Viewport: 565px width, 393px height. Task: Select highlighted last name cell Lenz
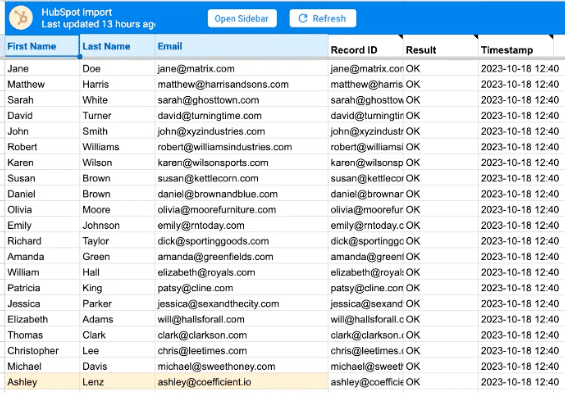[117, 382]
